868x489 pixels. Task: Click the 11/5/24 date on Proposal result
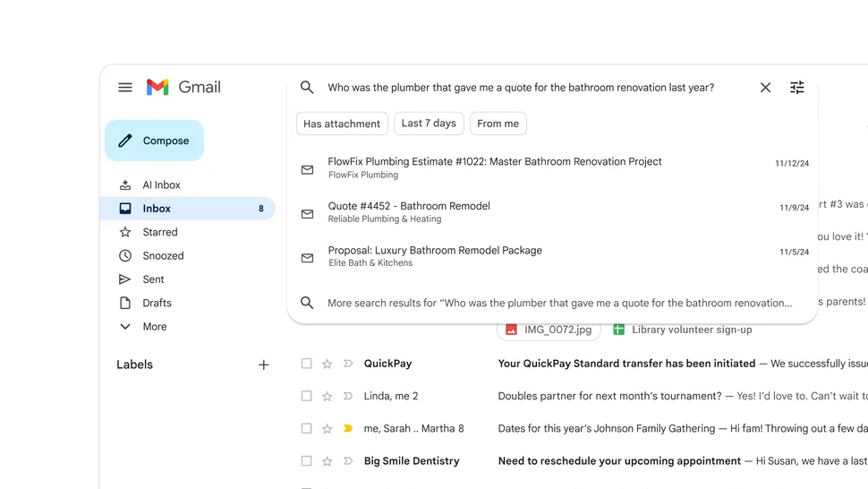[794, 252]
